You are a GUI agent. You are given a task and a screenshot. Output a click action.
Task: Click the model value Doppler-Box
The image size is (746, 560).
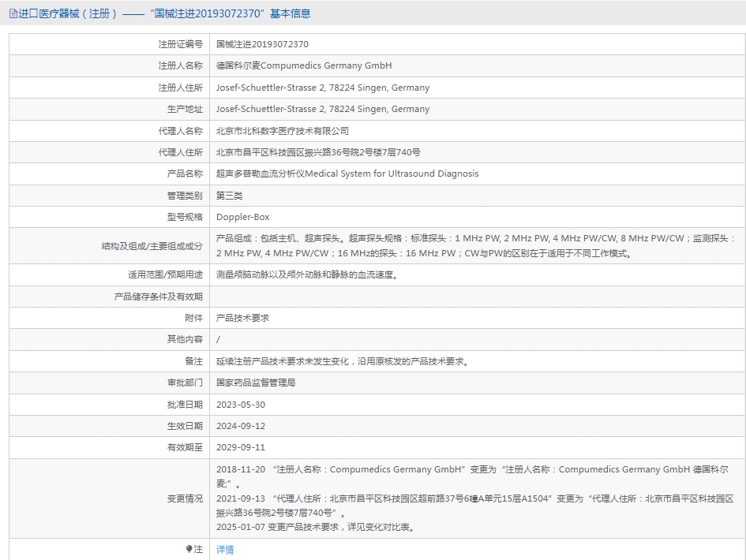point(243,217)
